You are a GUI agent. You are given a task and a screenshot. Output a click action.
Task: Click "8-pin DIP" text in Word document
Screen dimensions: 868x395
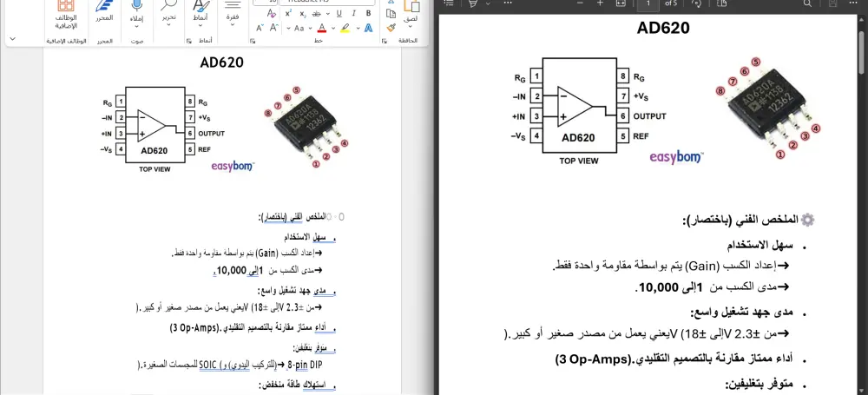pyautogui.click(x=305, y=365)
